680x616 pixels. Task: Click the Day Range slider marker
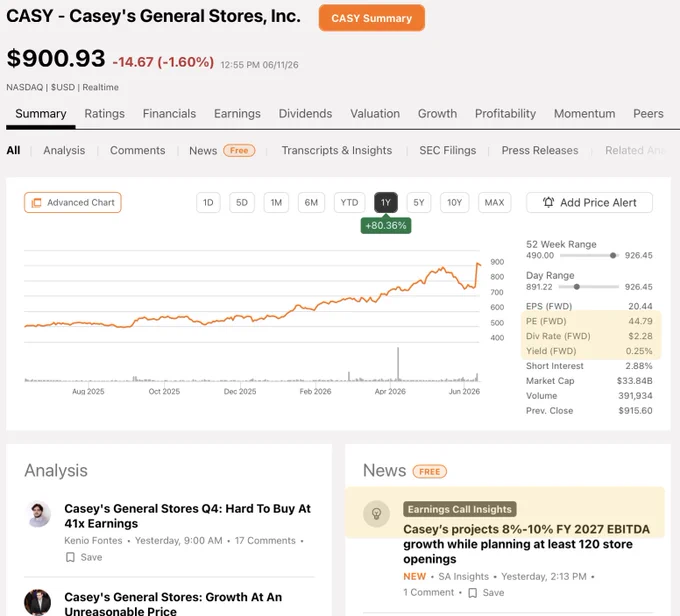[576, 287]
